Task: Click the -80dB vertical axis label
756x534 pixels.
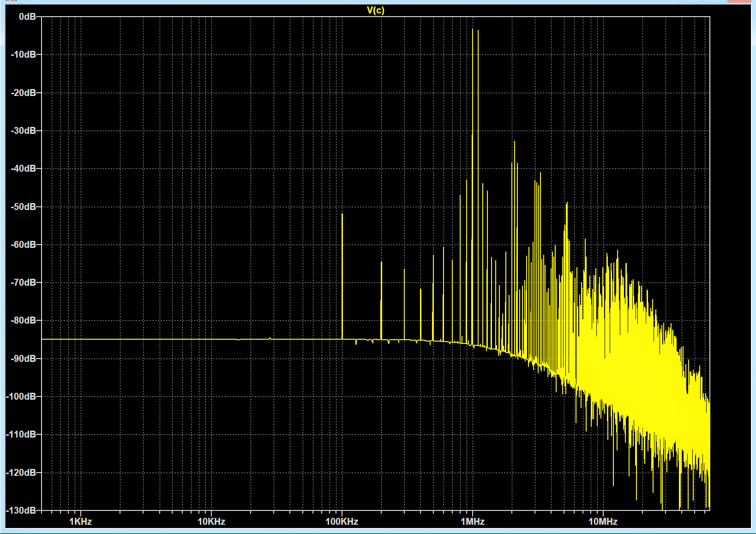Action: click(x=24, y=320)
